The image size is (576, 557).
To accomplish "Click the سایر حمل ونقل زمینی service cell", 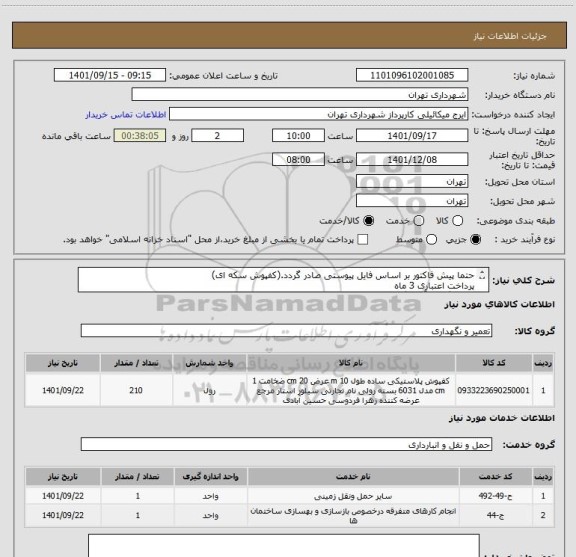I will pyautogui.click(x=353, y=496).
